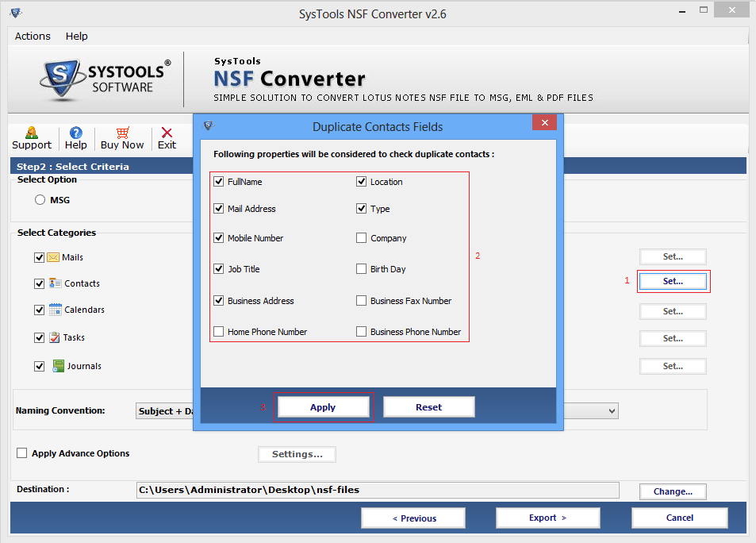Enable the Home Phone Number checkbox

219,332
